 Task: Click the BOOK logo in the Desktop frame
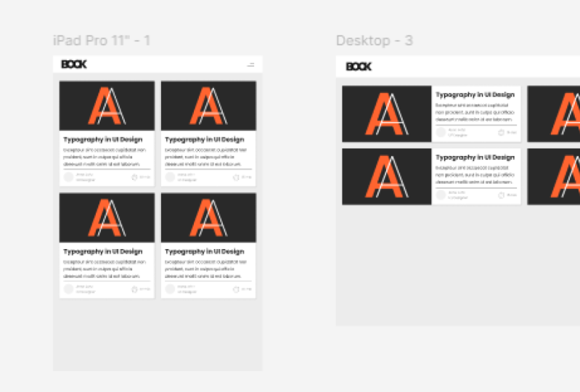pos(359,67)
